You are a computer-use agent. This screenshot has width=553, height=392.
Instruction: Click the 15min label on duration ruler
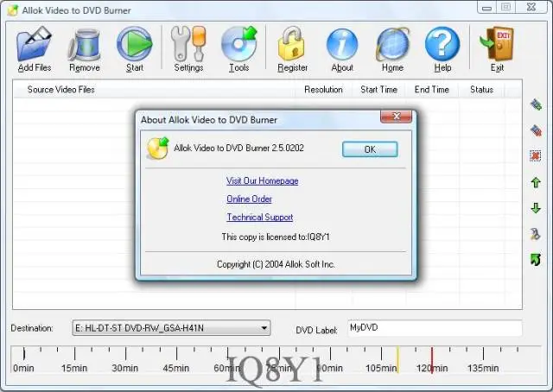74,368
